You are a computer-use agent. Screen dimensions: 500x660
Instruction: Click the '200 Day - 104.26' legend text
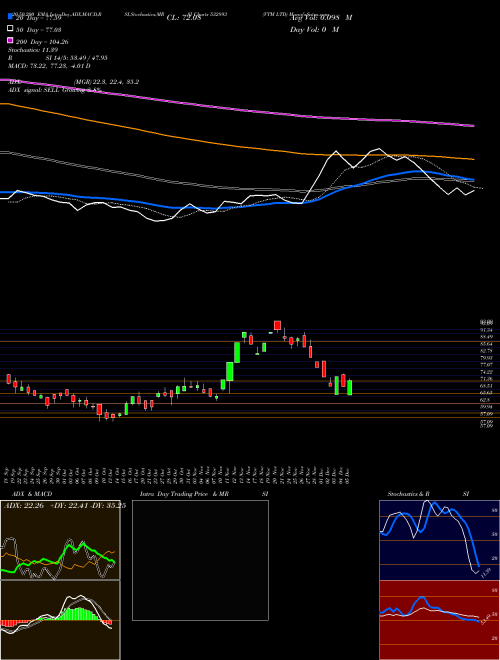pyautogui.click(x=42, y=42)
